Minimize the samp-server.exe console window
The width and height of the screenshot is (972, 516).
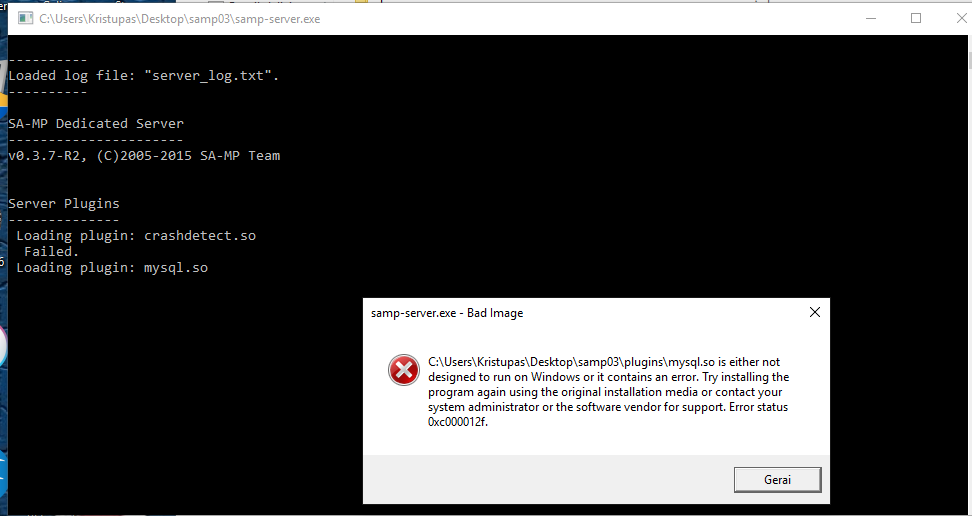click(871, 19)
